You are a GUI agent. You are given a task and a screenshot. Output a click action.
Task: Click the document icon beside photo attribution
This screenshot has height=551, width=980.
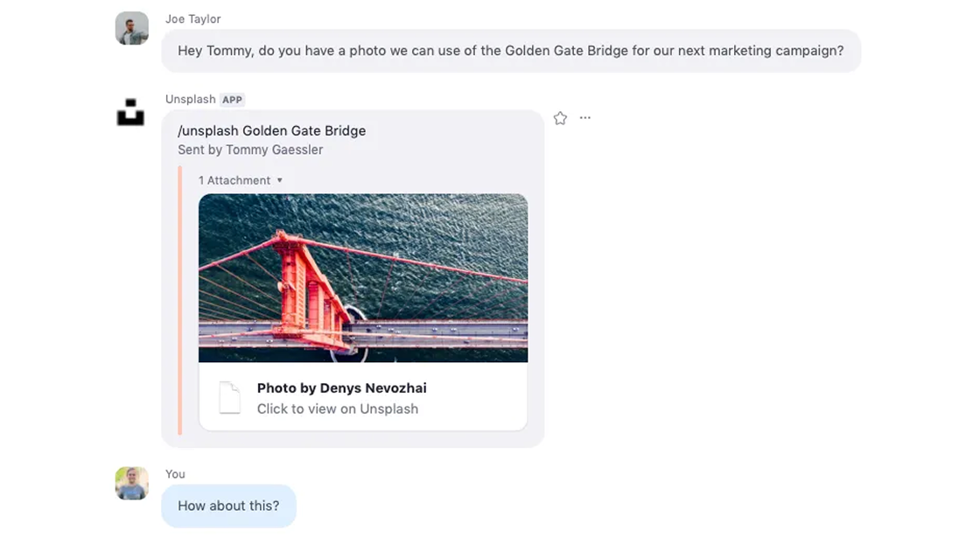(x=229, y=397)
